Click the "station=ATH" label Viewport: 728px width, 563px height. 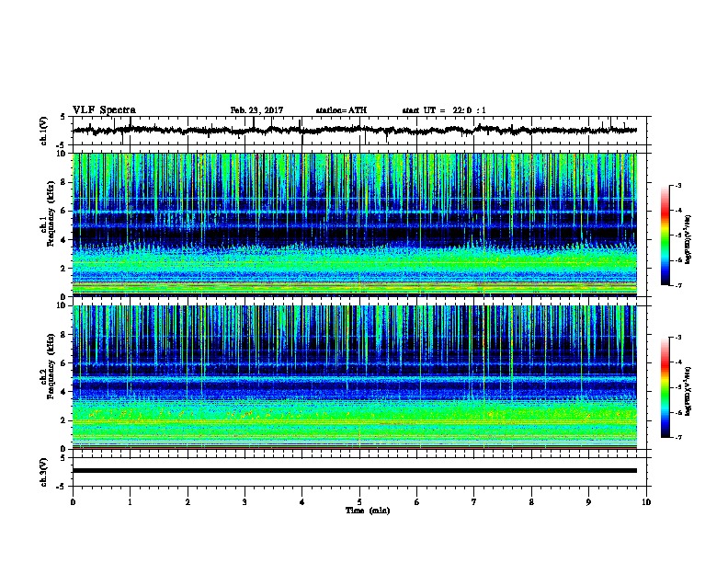click(x=341, y=110)
